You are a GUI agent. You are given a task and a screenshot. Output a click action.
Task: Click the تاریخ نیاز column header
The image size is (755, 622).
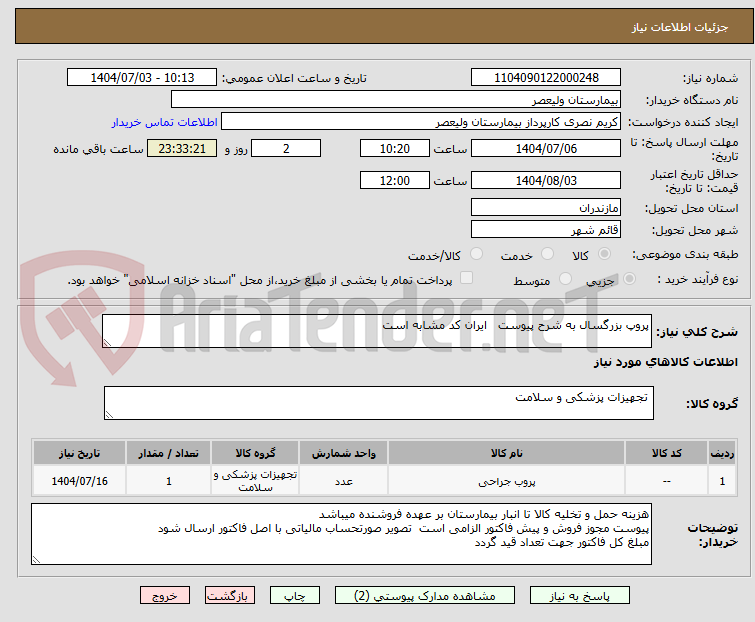coord(79,453)
